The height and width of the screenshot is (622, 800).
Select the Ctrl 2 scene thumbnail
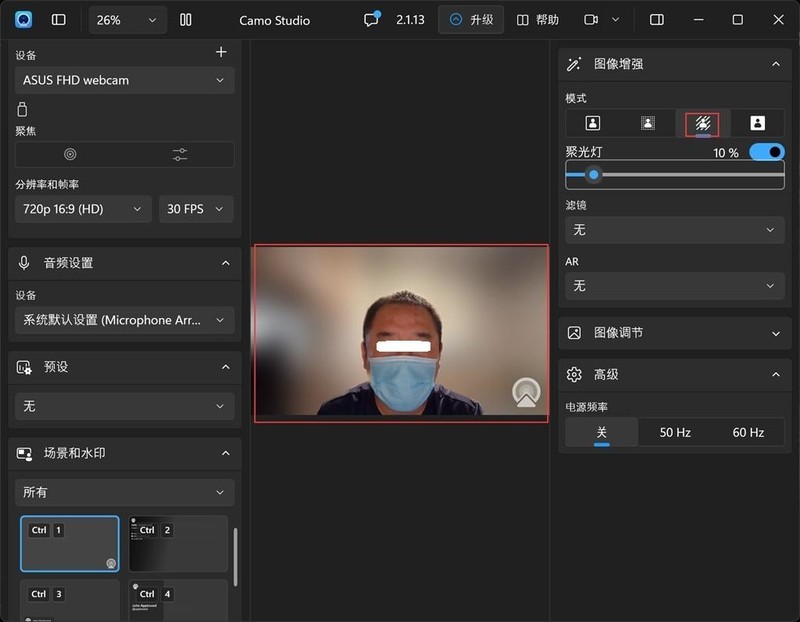click(x=178, y=544)
